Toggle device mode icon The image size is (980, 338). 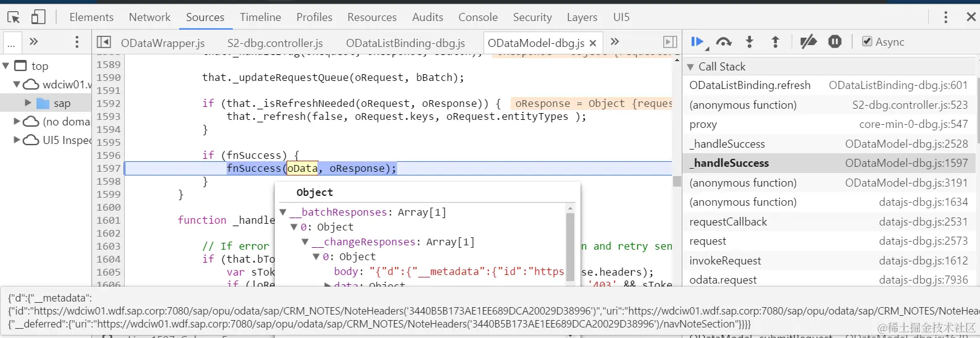click(38, 17)
